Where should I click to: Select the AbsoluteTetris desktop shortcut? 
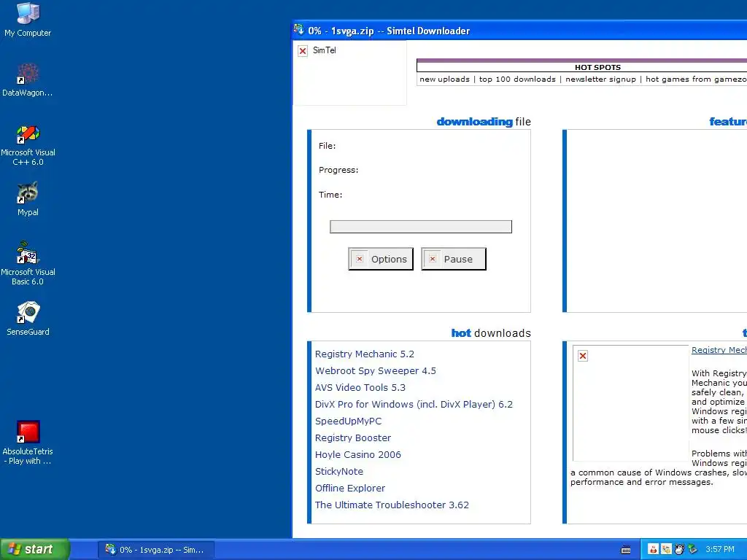pyautogui.click(x=28, y=443)
